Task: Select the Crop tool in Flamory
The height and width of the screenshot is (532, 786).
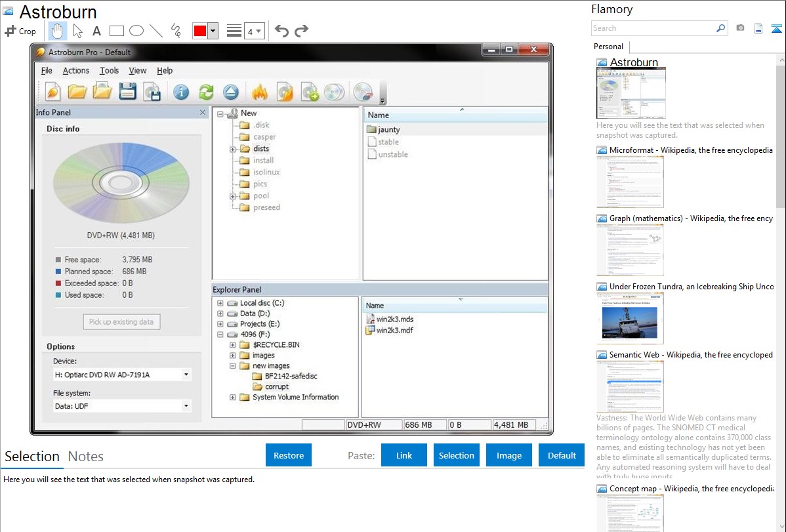Action: (20, 31)
